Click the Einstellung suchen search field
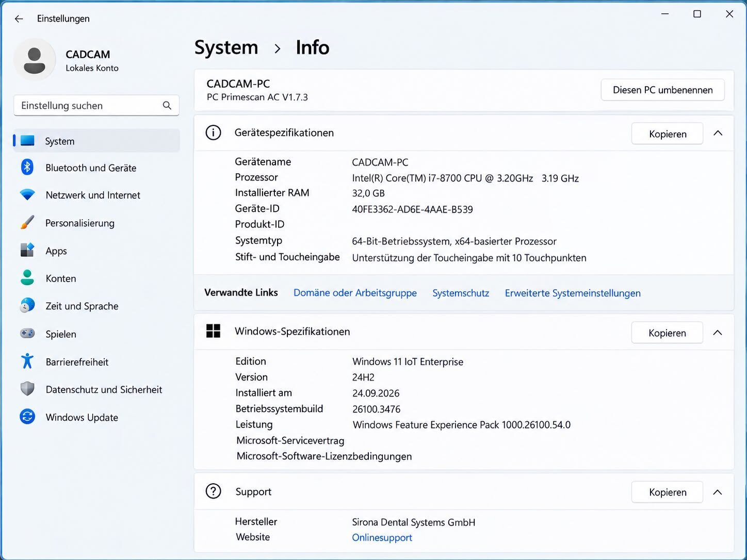This screenshot has height=560, width=747. 96,105
